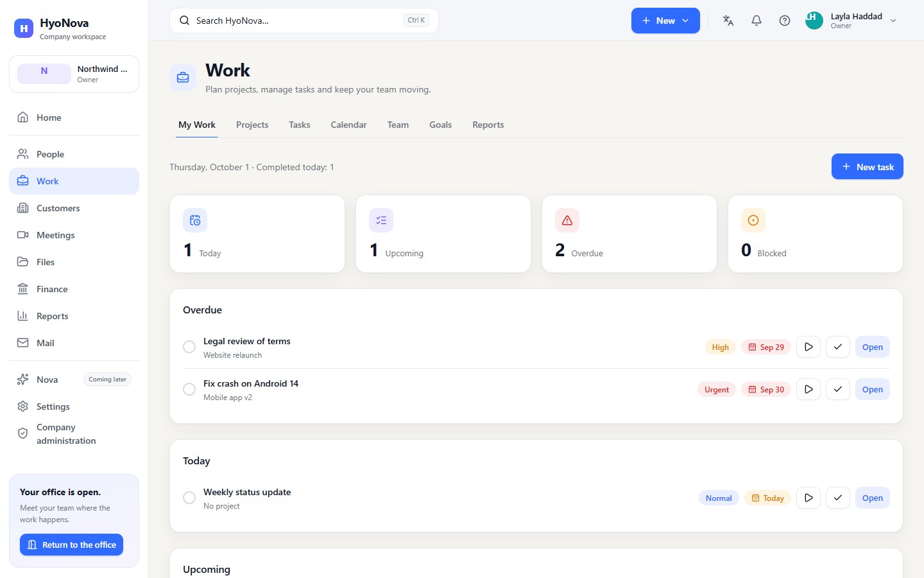
Task: Start timer for Weekly status update
Action: coord(809,498)
